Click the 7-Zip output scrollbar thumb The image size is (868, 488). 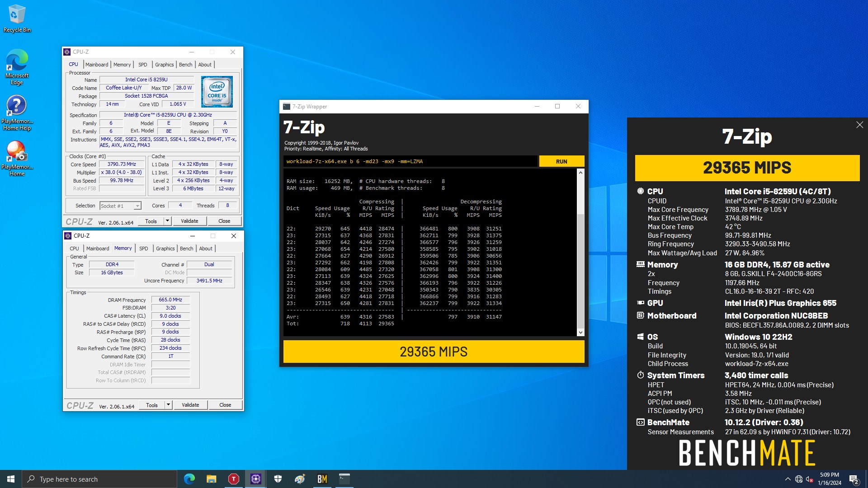580,271
